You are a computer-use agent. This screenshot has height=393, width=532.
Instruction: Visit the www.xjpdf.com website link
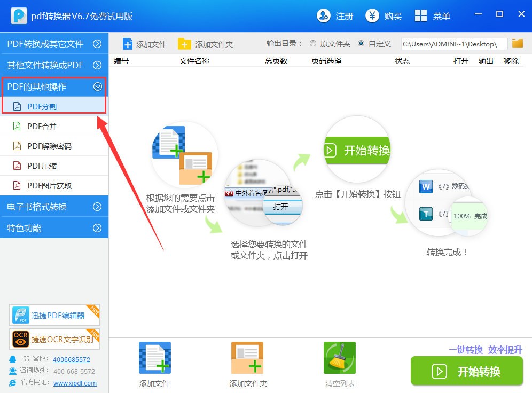75,383
